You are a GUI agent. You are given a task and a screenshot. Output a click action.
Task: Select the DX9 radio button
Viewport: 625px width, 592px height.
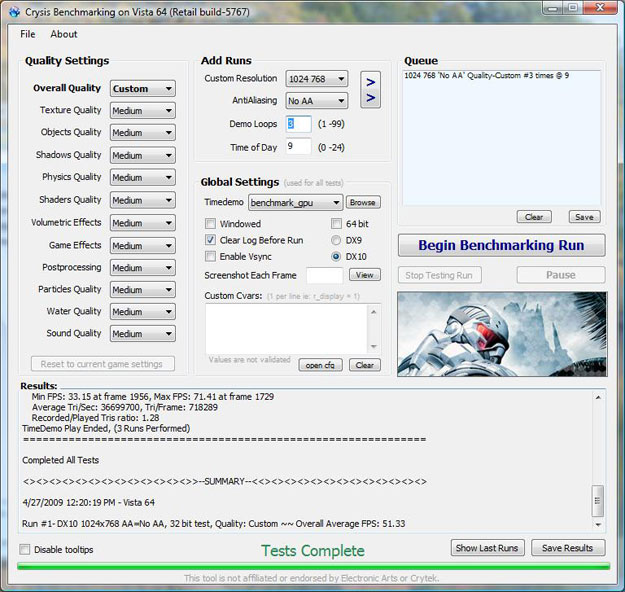(336, 240)
